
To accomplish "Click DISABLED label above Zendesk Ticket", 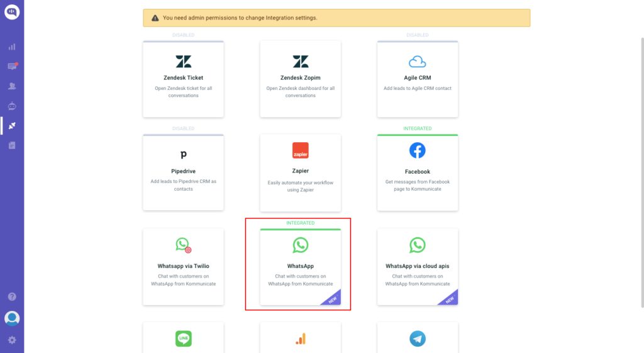I will pyautogui.click(x=183, y=35).
